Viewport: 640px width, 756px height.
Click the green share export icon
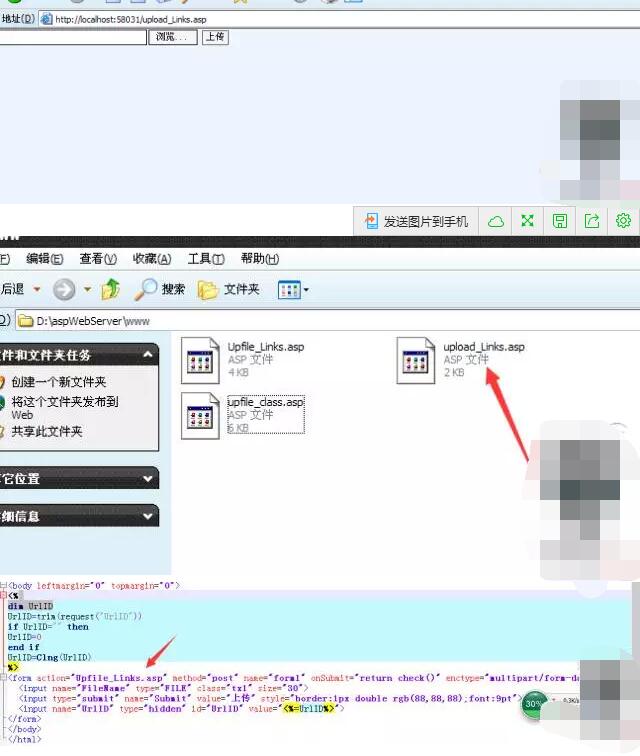pyautogui.click(x=591, y=221)
